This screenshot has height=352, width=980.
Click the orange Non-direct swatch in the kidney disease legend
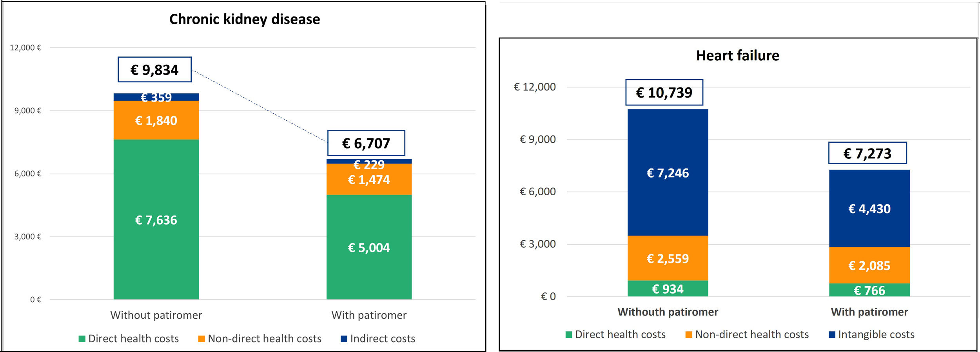[201, 339]
